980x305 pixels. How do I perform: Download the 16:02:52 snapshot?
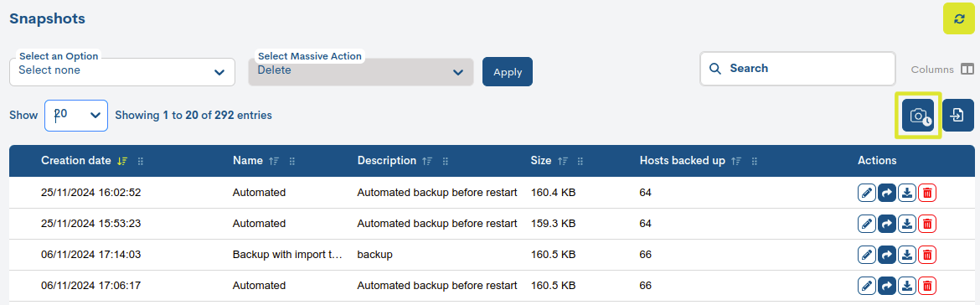point(907,193)
